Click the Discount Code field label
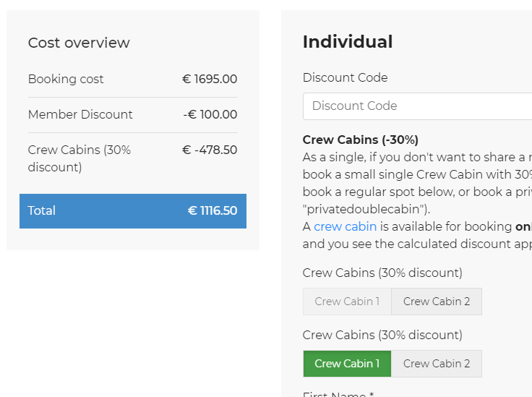Viewport: 532px width, 397px height. coord(345,78)
